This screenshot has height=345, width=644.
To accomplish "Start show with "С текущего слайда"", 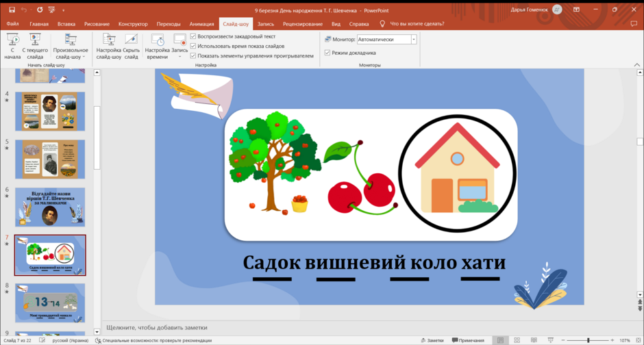I will (x=35, y=47).
